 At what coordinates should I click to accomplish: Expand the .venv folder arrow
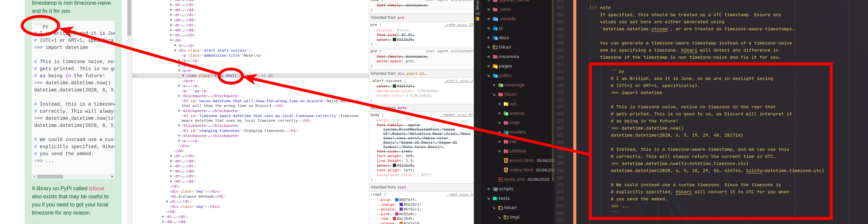[488, 9]
